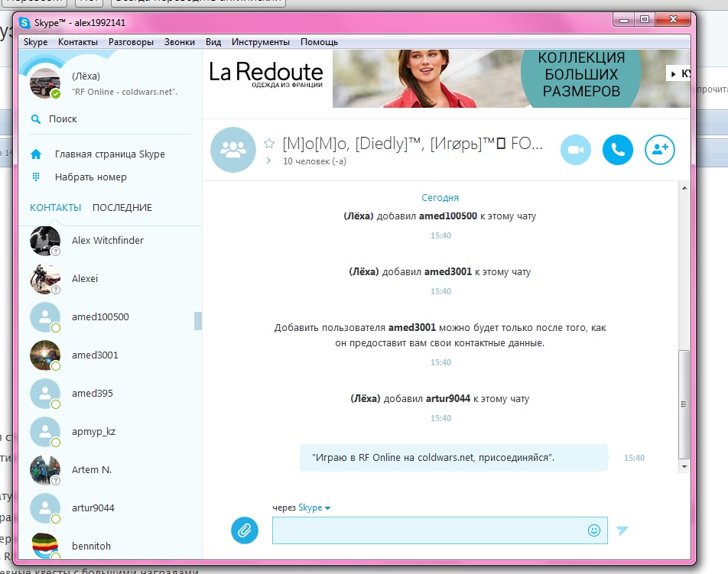Click the Поиск search field

[x=110, y=119]
